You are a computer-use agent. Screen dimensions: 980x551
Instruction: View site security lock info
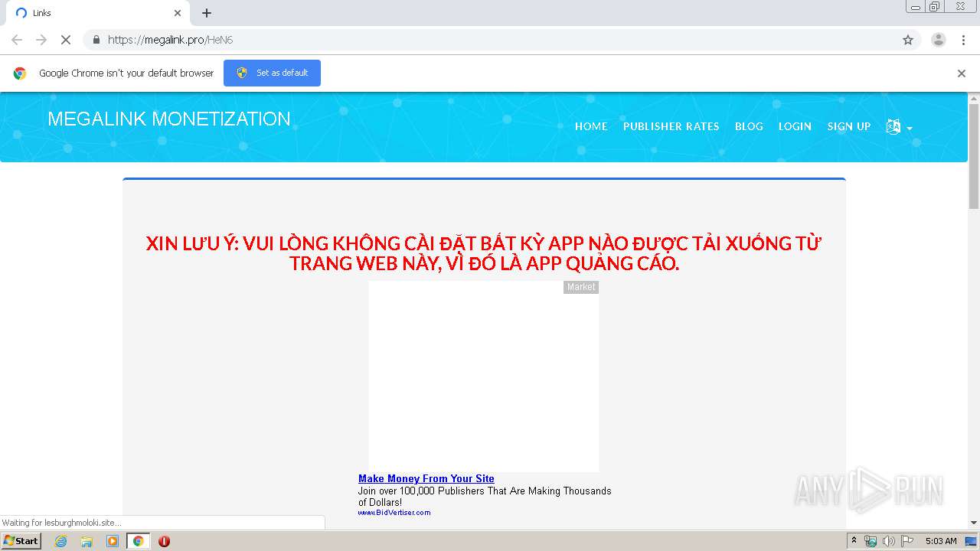point(96,40)
